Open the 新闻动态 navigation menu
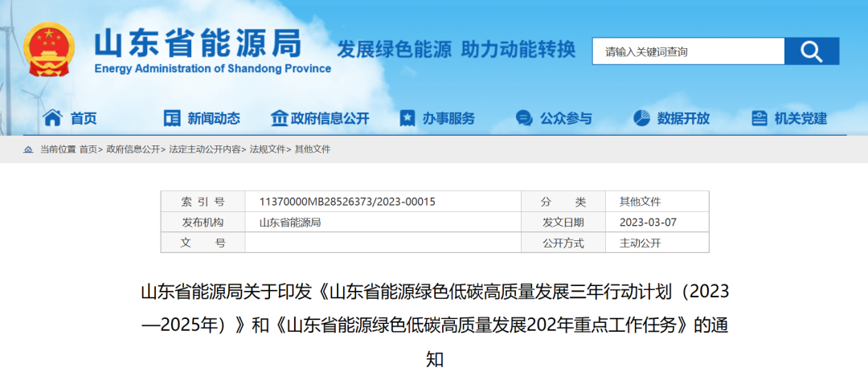 coord(214,118)
